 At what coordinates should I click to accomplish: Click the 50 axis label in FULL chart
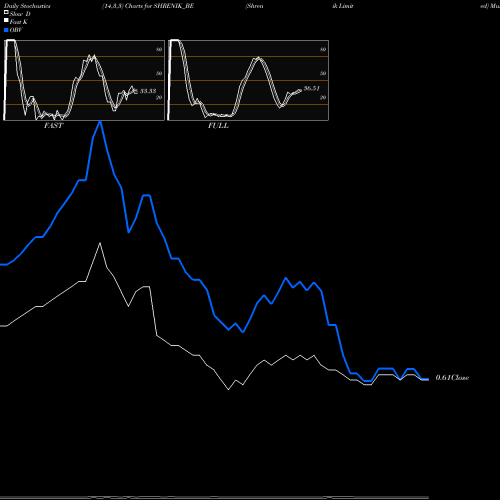tap(323, 73)
